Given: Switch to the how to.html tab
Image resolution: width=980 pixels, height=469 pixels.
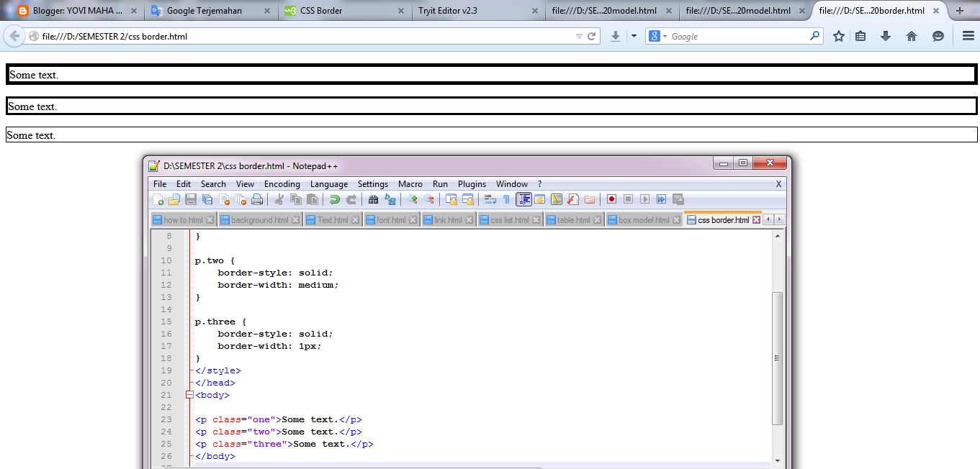Looking at the screenshot, I should [183, 220].
